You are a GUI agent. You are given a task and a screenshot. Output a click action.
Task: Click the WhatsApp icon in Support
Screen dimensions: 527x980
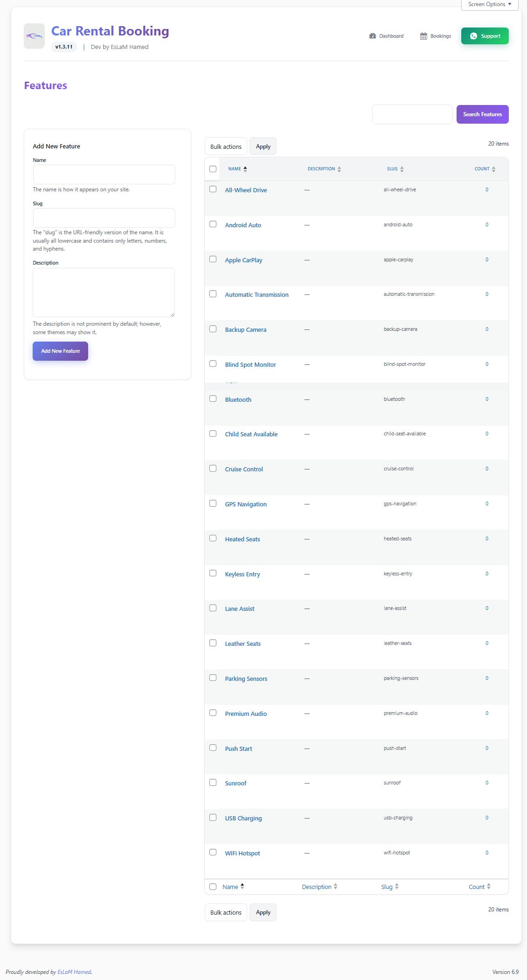(x=473, y=36)
